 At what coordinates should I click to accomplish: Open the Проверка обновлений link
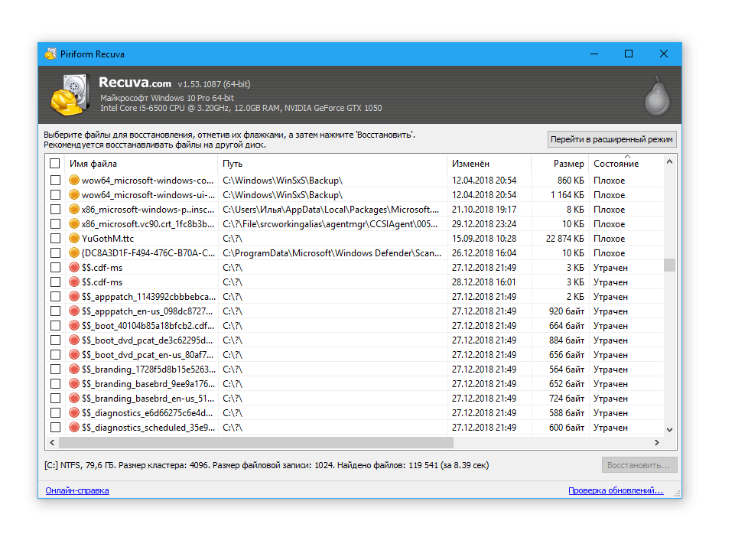[x=615, y=490]
